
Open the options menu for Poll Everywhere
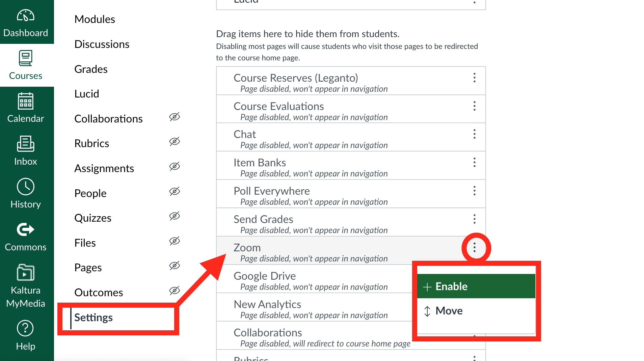coord(474,191)
